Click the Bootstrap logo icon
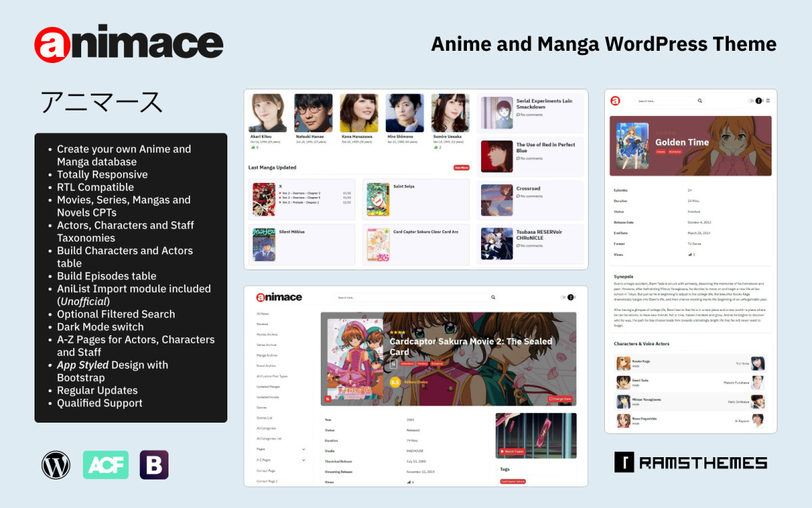Screen dimensions: 812x508 pyautogui.click(x=154, y=464)
